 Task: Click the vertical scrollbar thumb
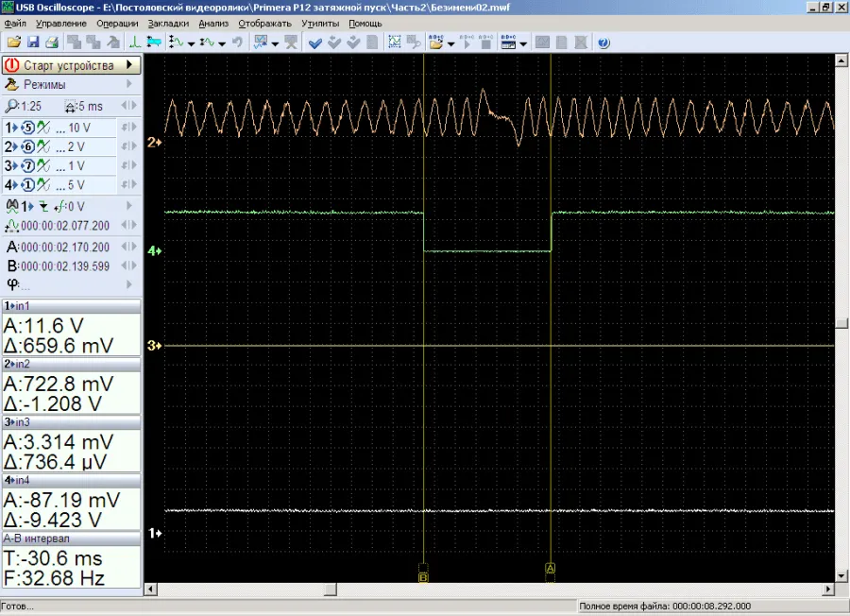(841, 323)
